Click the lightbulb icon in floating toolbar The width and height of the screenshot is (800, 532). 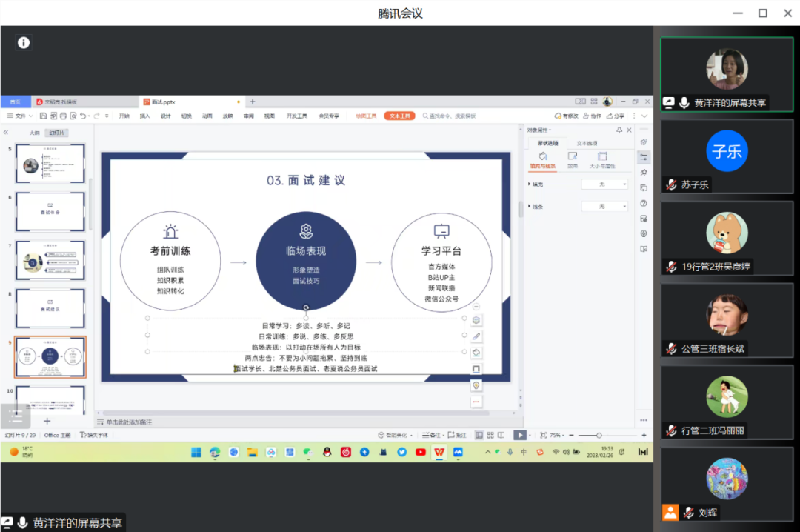point(476,385)
